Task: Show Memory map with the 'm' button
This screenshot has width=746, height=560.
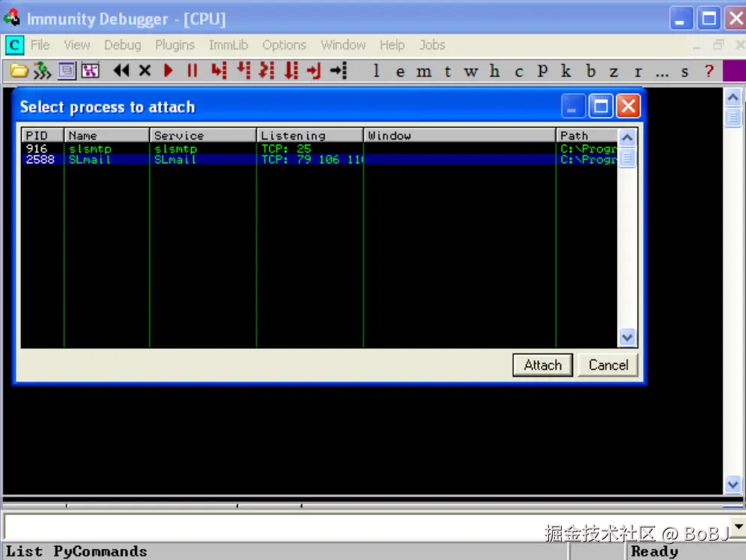Action: click(x=424, y=72)
